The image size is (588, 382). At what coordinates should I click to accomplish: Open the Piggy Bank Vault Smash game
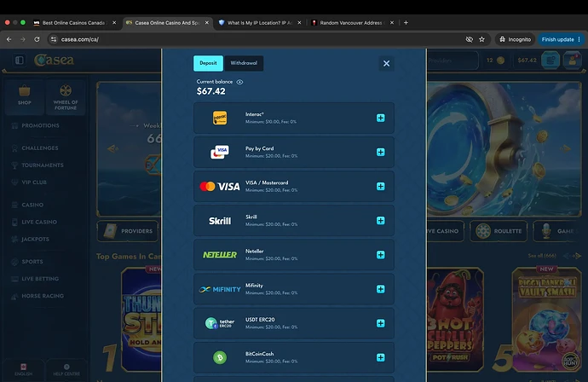point(547,319)
